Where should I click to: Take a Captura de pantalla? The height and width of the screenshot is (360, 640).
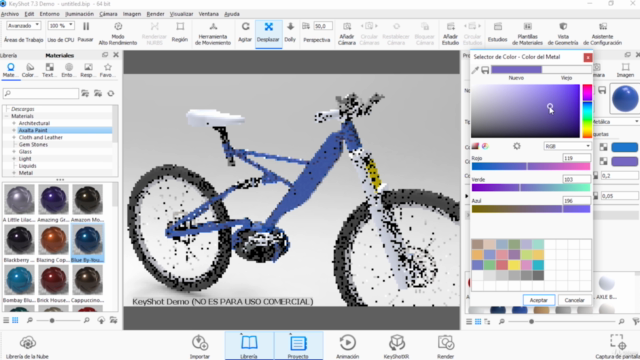(617, 347)
